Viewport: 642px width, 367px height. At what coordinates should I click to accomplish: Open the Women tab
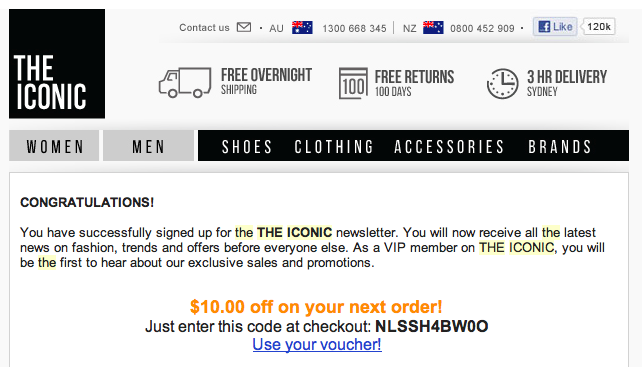[54, 146]
